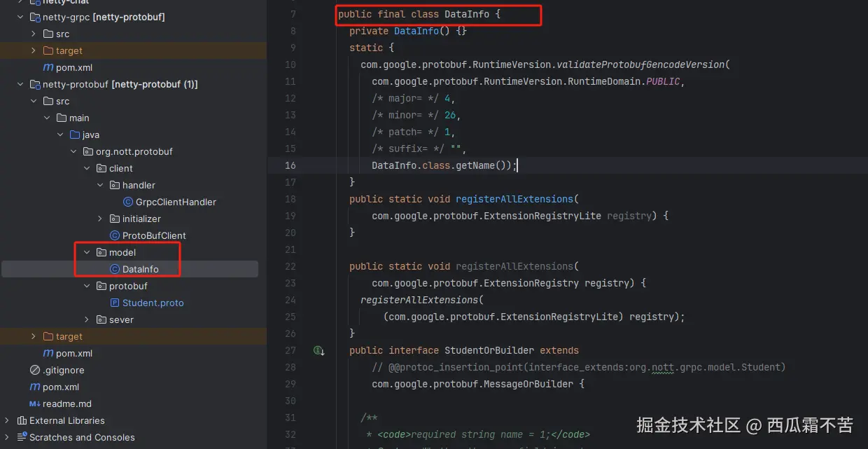Click StudentOrBuilder interface name in editor
Viewport: 868px width, 449px height.
pos(489,350)
